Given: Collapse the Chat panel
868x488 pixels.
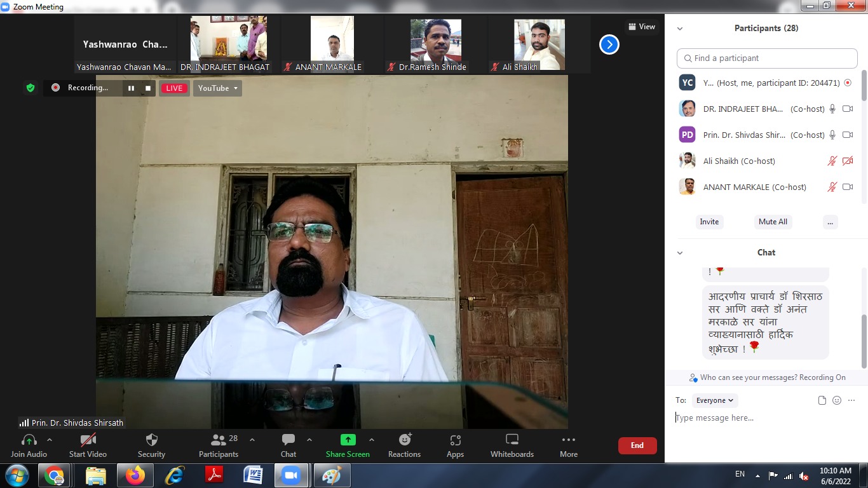Looking at the screenshot, I should click(680, 253).
